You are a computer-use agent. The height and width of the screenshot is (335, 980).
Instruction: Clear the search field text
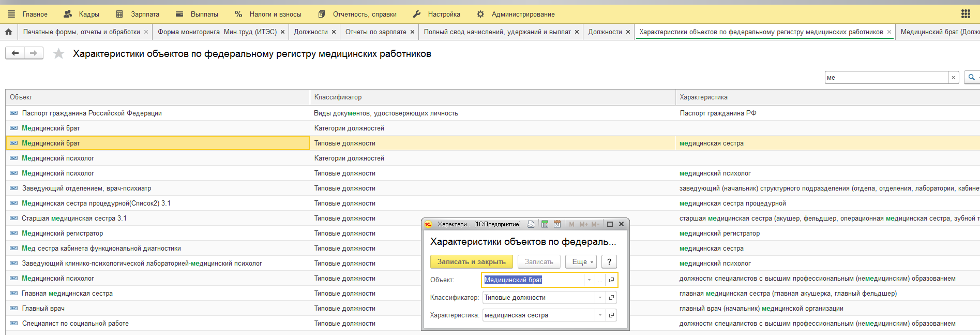[x=954, y=77]
